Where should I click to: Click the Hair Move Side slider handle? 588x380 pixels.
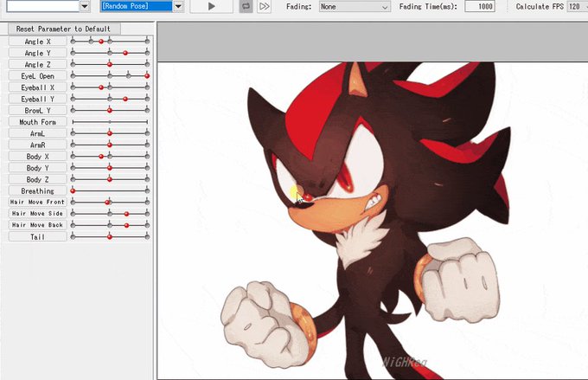pyautogui.click(x=126, y=214)
